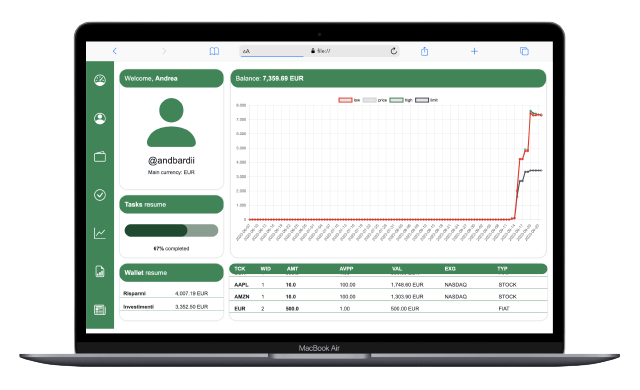This screenshot has height=390, width=640.
Task: Click the file:// address bar
Action: [320, 51]
